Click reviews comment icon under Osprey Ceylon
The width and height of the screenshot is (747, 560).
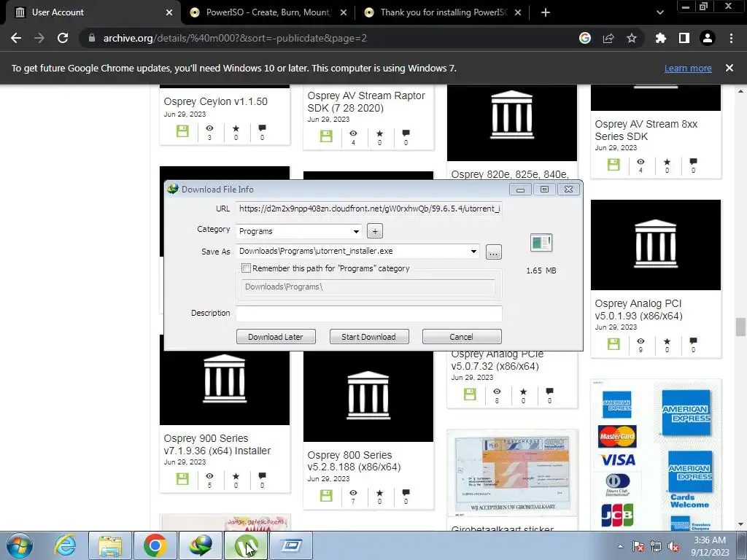(262, 128)
